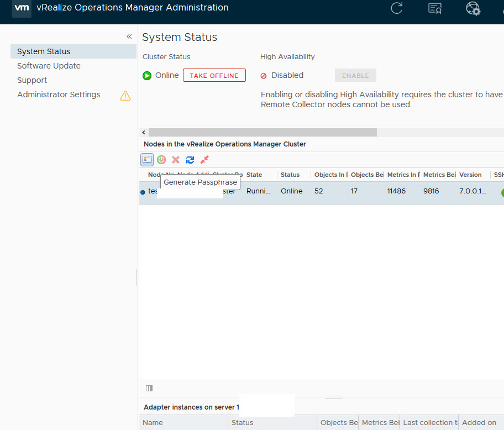Screen dimensions: 504x430
Task: Click the red arrows rebalance icon
Action: coord(204,160)
